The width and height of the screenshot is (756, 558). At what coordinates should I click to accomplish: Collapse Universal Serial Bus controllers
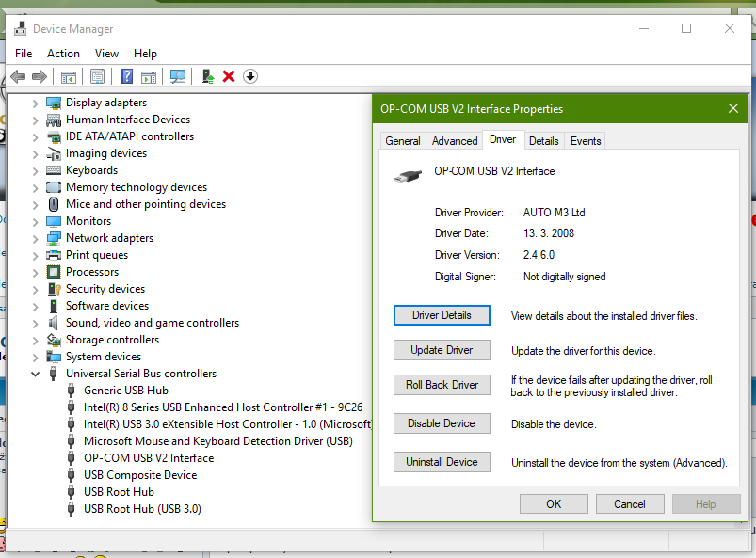click(36, 374)
